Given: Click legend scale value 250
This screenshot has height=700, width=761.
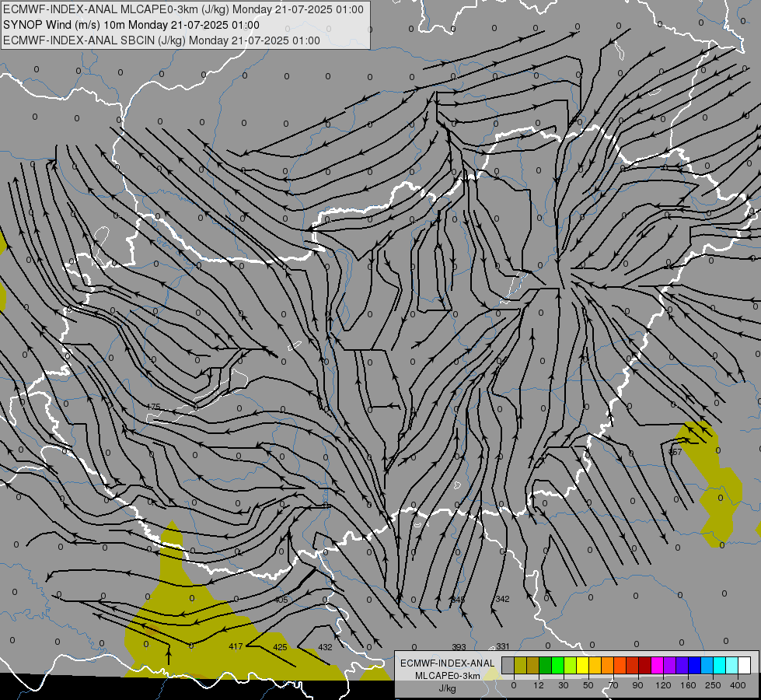Looking at the screenshot, I should pyautogui.click(x=713, y=685).
